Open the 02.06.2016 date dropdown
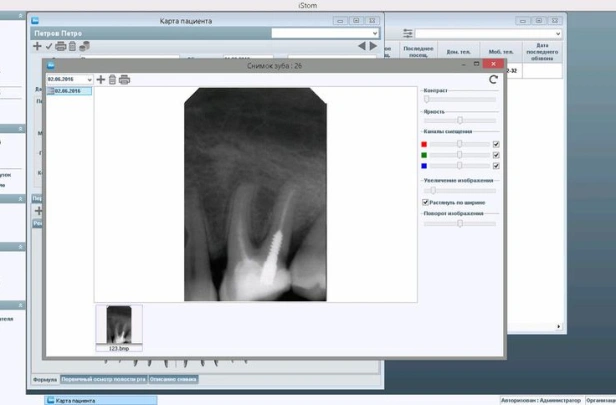Screen dimensions: 616x405 tap(89, 80)
